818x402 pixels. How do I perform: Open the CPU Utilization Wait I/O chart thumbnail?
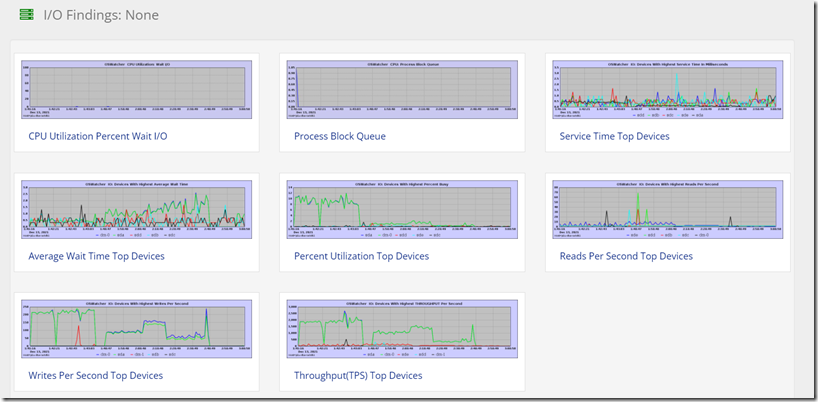coord(137,90)
